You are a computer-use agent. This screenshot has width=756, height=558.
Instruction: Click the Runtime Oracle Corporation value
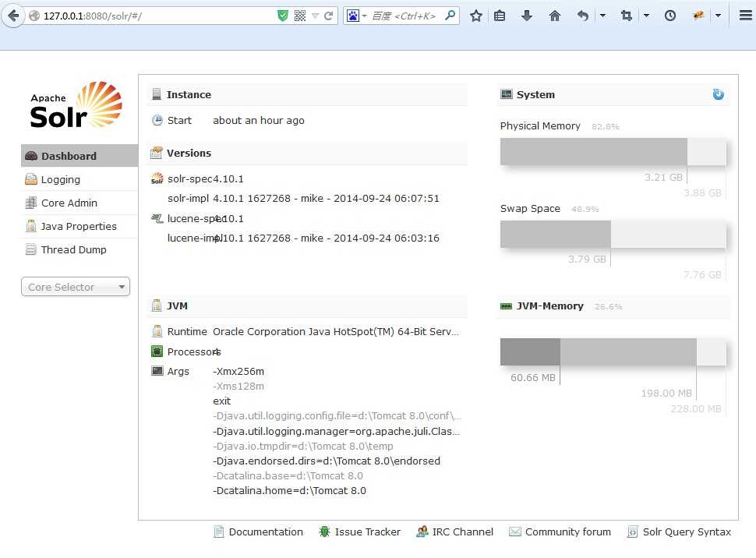pos(336,332)
